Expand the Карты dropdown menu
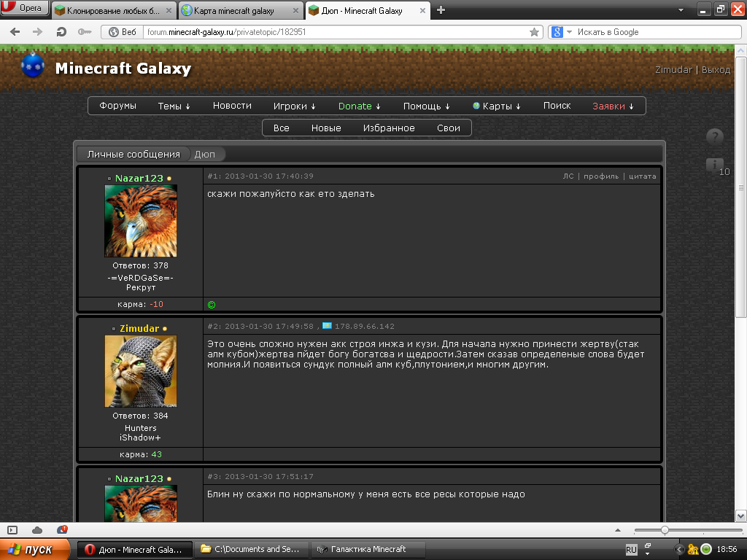This screenshot has height=560, width=747. 497,106
